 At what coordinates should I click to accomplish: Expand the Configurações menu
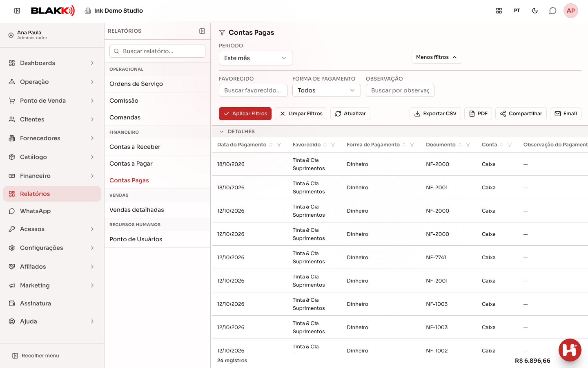click(52, 248)
